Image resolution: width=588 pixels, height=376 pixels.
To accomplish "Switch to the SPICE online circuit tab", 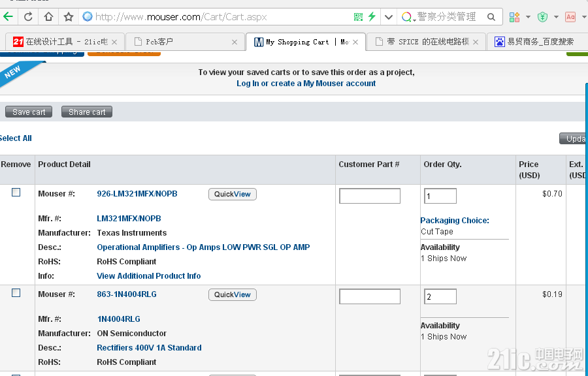I will pyautogui.click(x=428, y=42).
